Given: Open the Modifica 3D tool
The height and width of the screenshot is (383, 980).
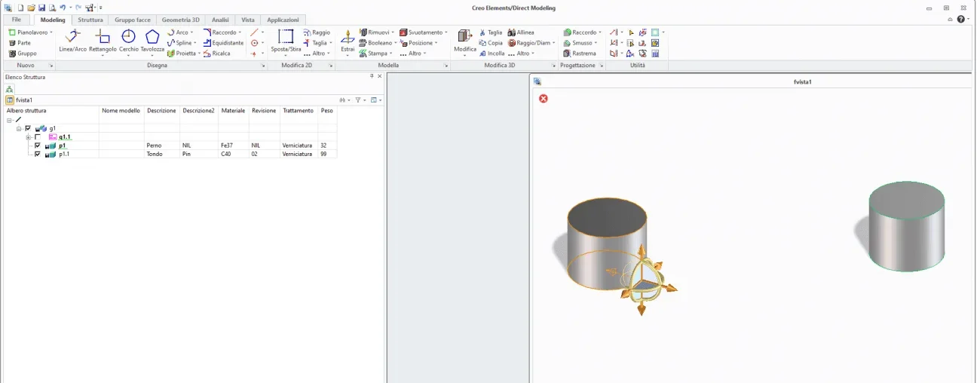Looking at the screenshot, I should tap(464, 41).
